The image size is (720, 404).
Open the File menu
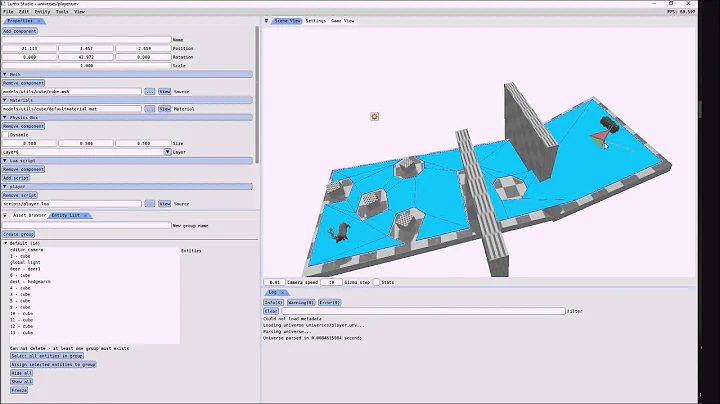click(x=8, y=12)
